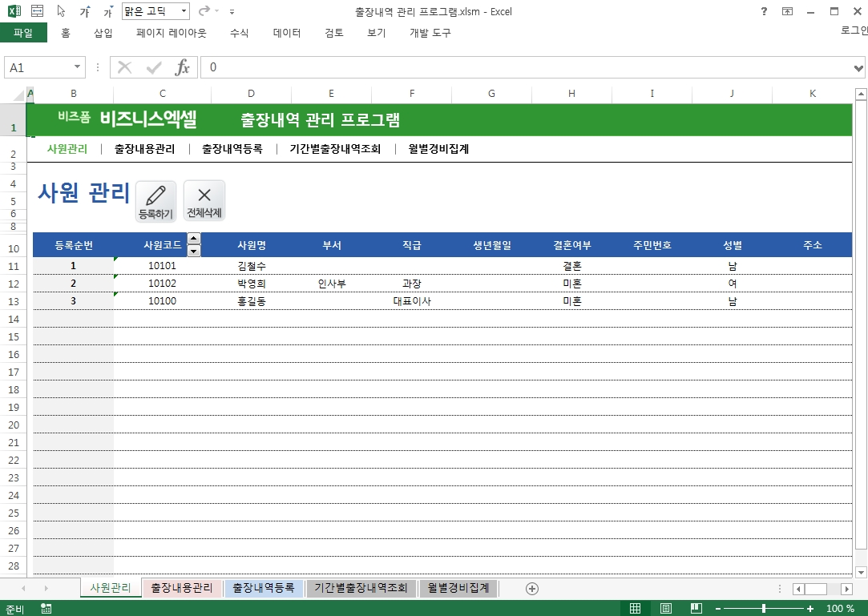Switch to Page Break Preview view
The image size is (868, 616).
point(696,609)
